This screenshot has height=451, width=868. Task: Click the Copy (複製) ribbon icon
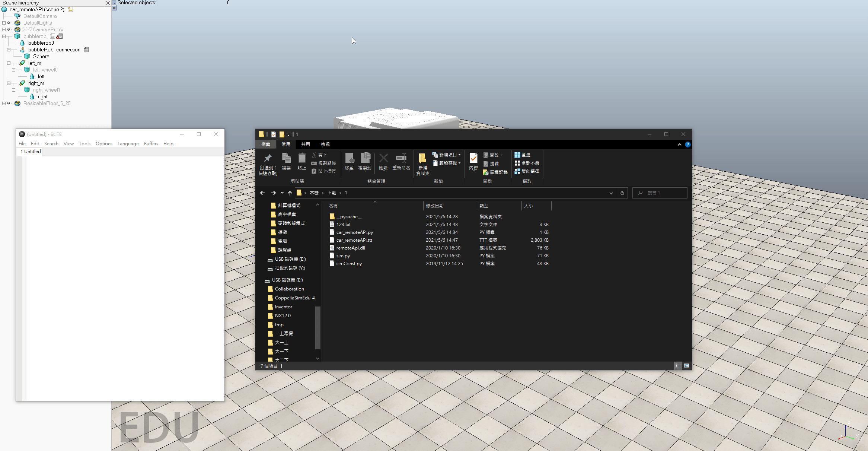tap(286, 158)
